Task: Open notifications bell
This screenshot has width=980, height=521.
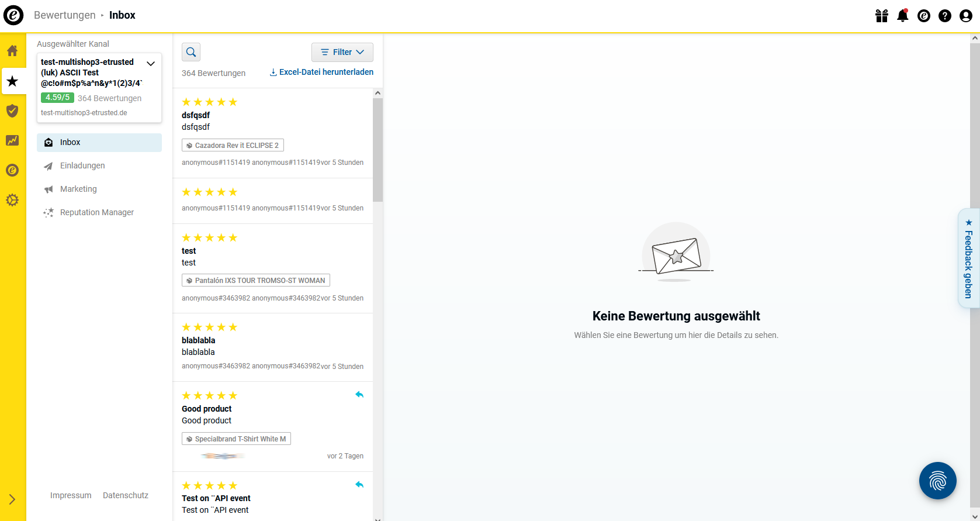Action: click(903, 16)
